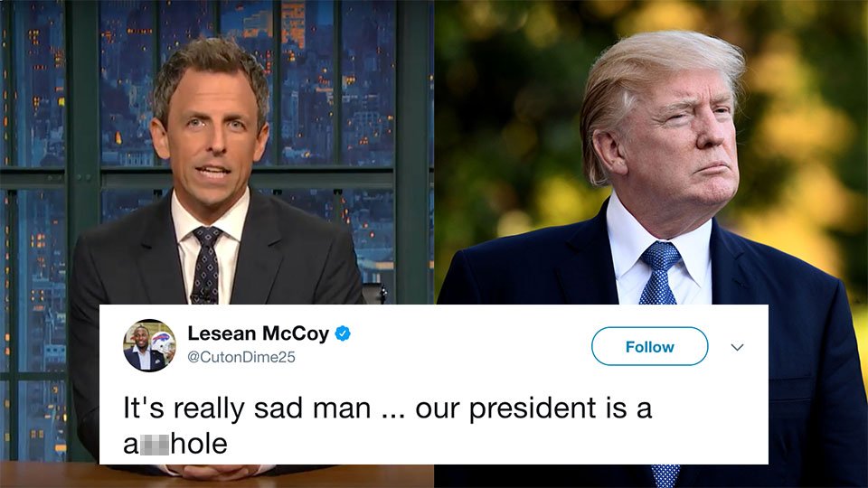This screenshot has height=488, width=868.
Task: Open the photo of man in navy suit
Action: tap(651, 152)
